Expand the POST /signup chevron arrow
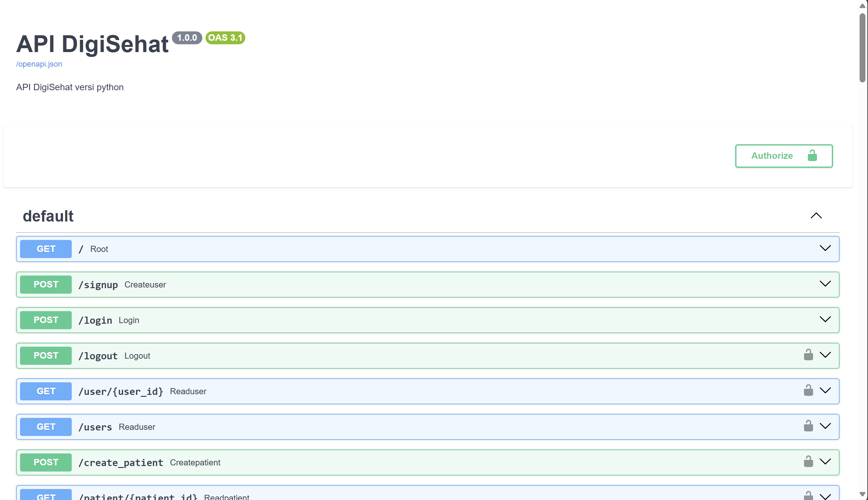 [x=825, y=284]
